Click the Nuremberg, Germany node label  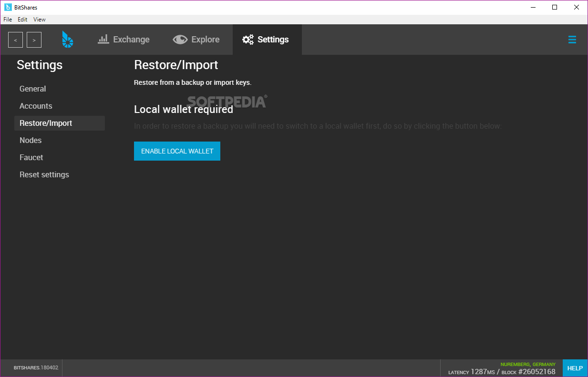point(528,364)
